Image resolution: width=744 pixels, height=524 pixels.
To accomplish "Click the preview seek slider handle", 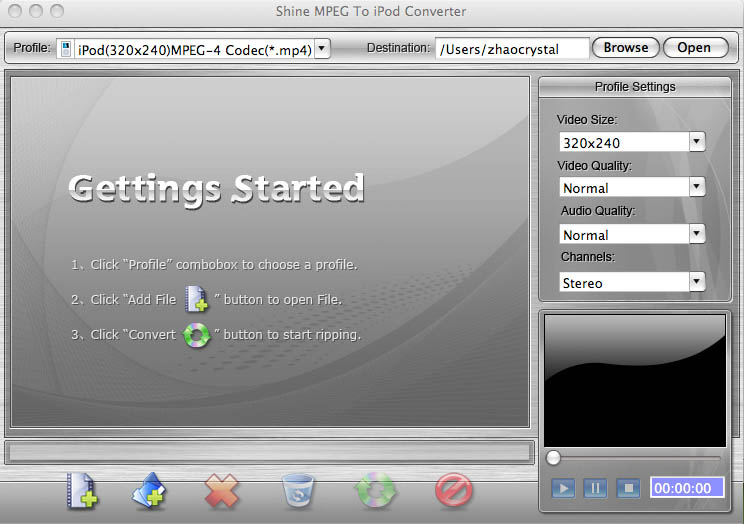I will [x=553, y=458].
